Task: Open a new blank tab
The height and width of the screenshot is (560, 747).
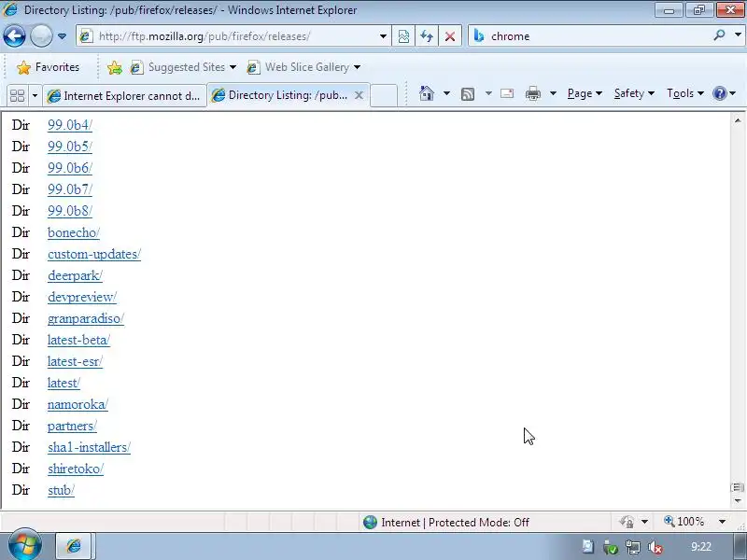Action: 384,95
